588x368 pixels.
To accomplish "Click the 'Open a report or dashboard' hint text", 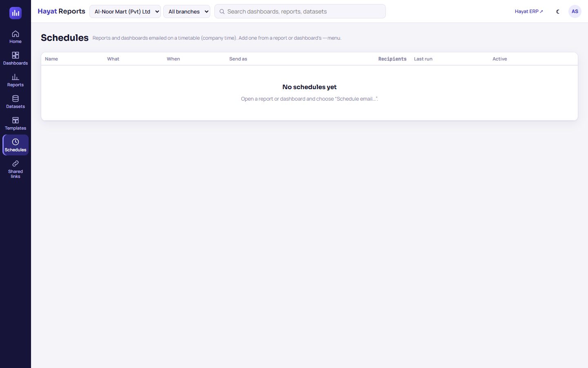I will (310, 99).
